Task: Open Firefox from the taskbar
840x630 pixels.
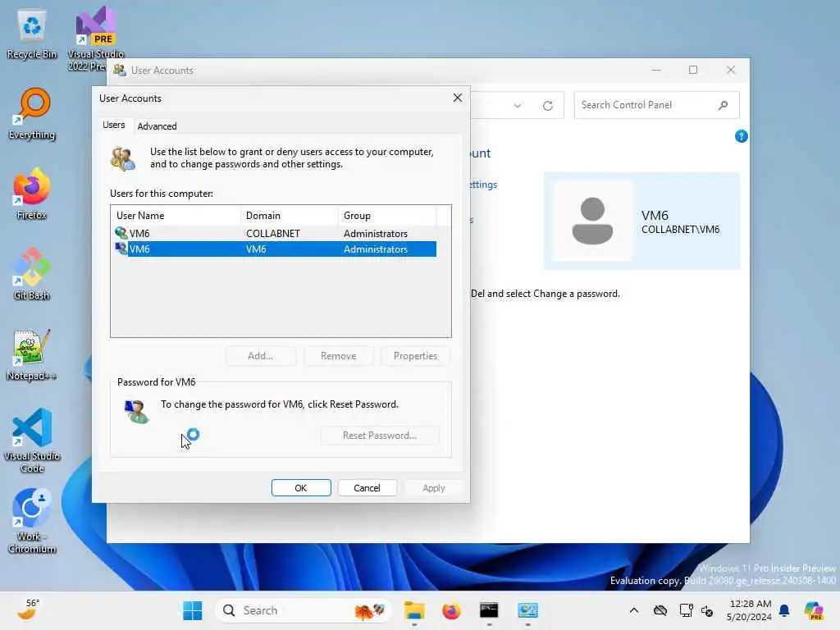Action: point(452,610)
